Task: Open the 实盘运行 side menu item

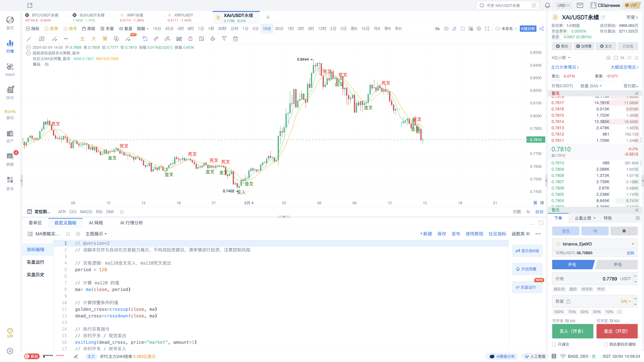Action: [36, 262]
